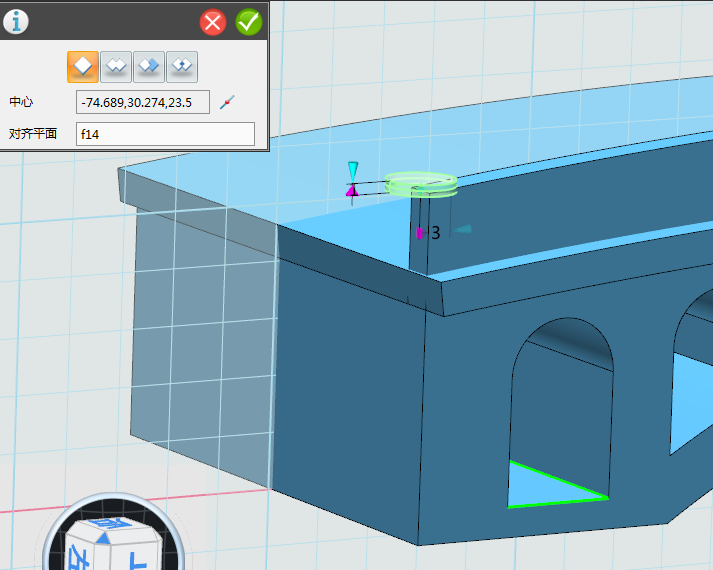
Task: Select the fourth boolean mode icon
Action: [x=181, y=66]
